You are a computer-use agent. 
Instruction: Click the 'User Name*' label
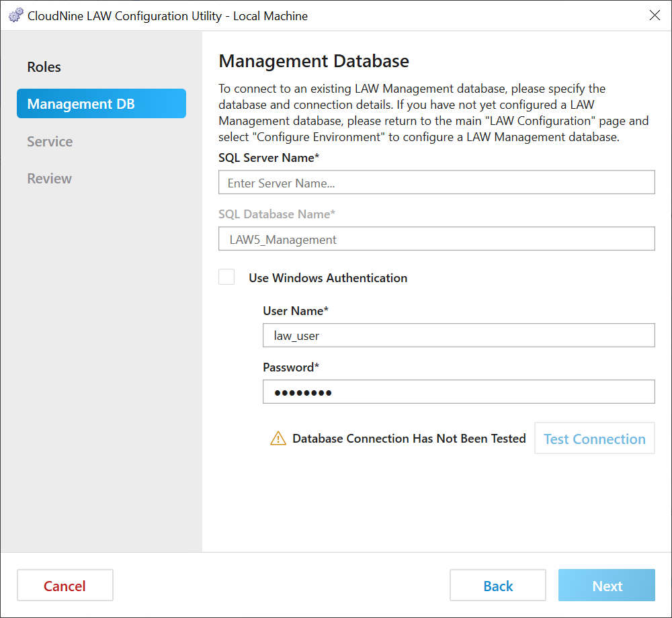(295, 310)
